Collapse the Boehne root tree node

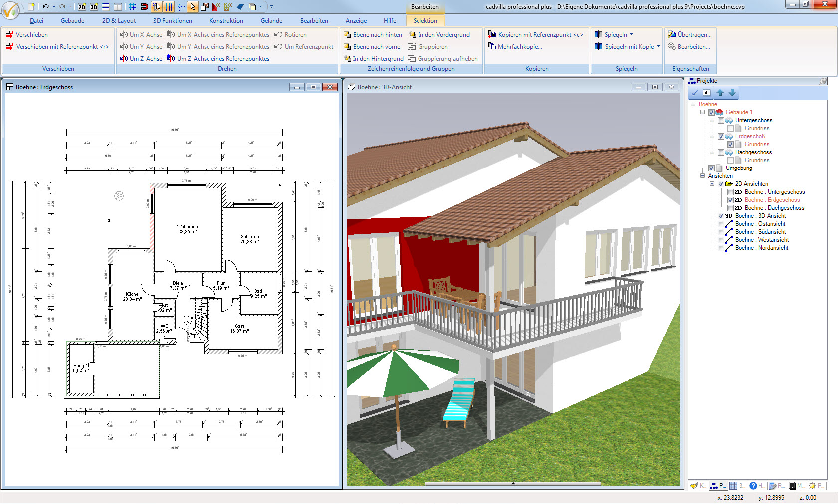[x=693, y=104]
